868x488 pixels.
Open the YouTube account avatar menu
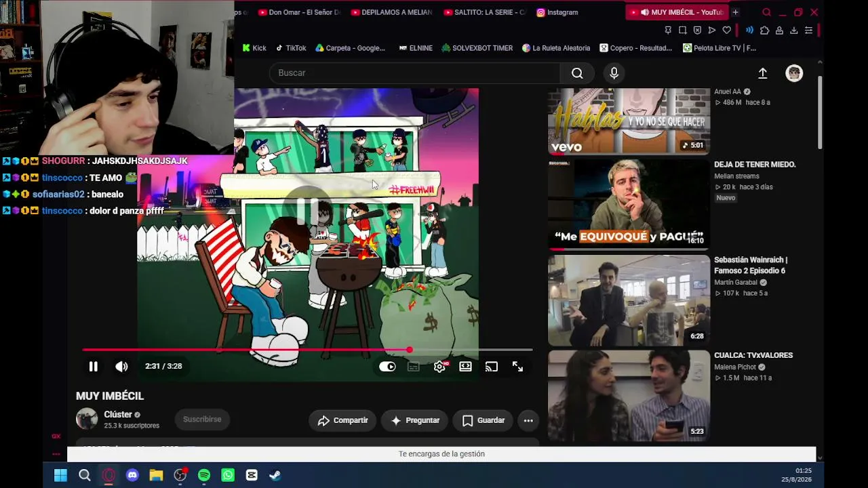point(794,73)
